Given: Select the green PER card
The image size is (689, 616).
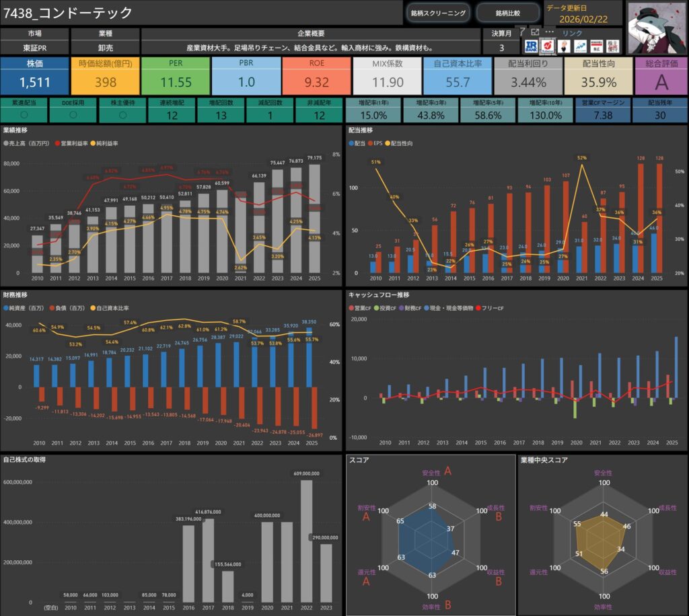Looking at the screenshot, I should tap(175, 75).
